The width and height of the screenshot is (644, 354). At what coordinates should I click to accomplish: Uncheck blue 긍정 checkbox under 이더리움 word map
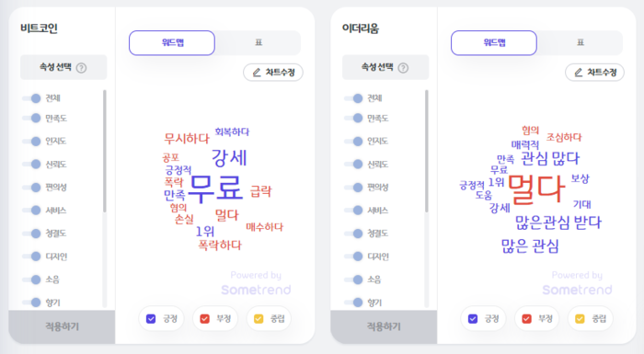point(473,319)
